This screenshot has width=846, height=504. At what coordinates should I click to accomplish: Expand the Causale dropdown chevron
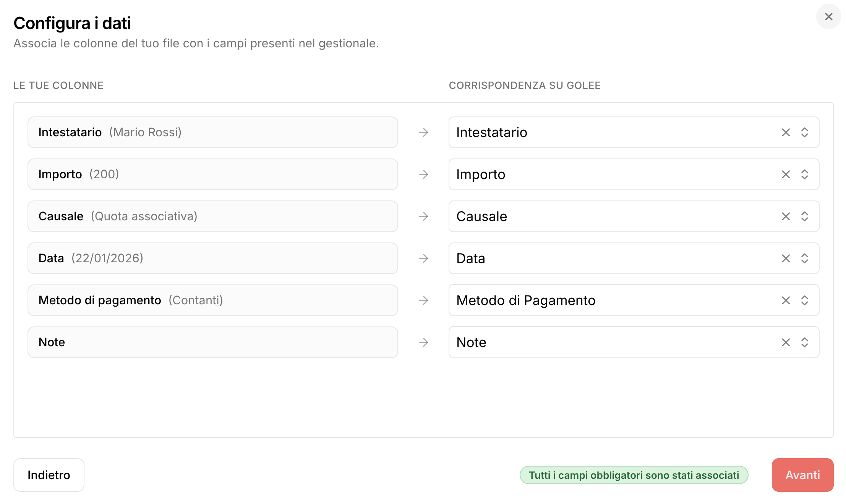[804, 216]
